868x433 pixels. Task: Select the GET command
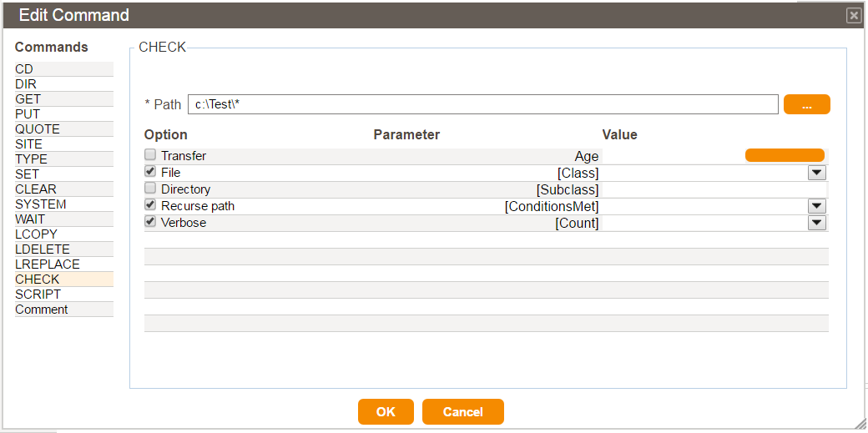[x=64, y=99]
